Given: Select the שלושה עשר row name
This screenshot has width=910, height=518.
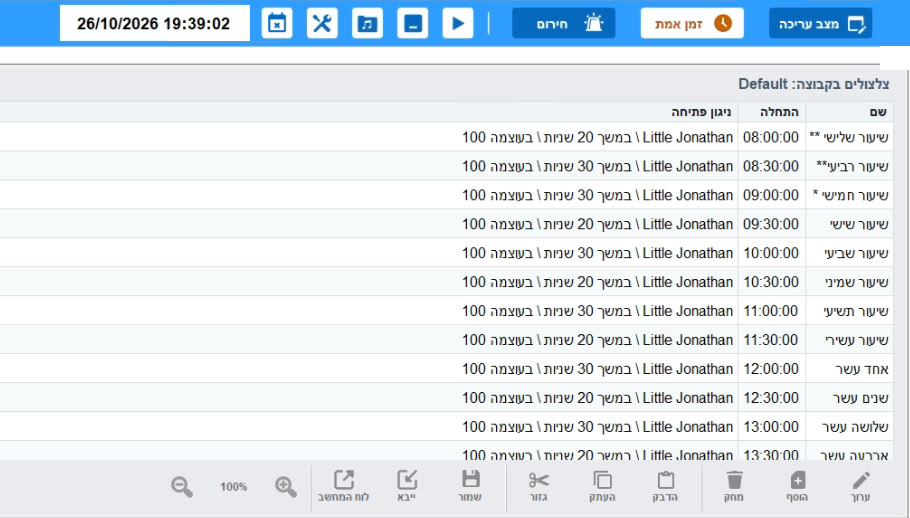Looking at the screenshot, I should (x=855, y=428).
